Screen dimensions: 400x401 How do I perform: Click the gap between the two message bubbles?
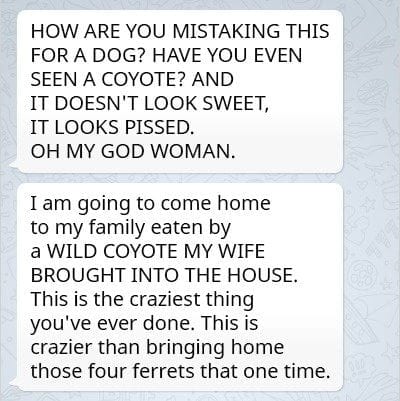(180, 178)
